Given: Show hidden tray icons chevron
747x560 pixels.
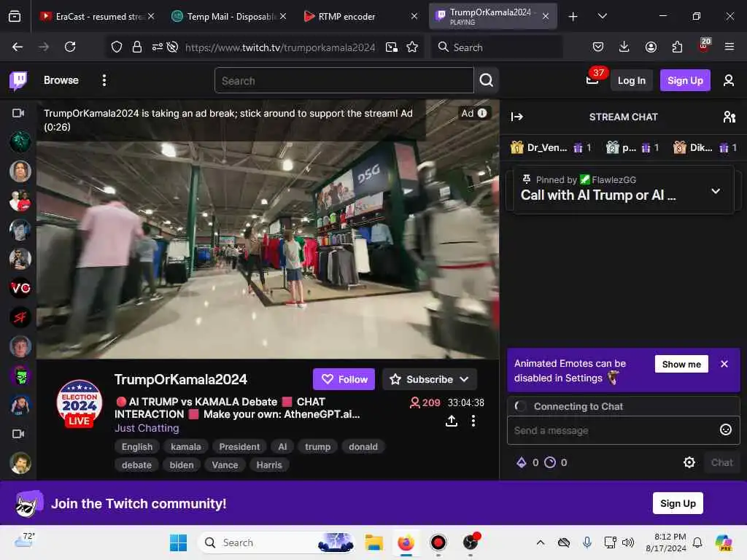Looking at the screenshot, I should [x=541, y=542].
